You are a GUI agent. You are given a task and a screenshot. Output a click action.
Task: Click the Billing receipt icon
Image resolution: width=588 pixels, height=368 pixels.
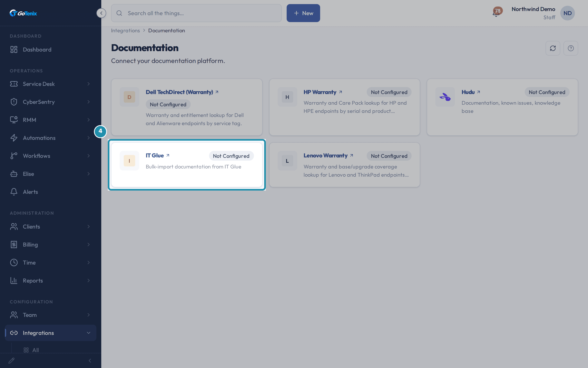[x=14, y=245]
